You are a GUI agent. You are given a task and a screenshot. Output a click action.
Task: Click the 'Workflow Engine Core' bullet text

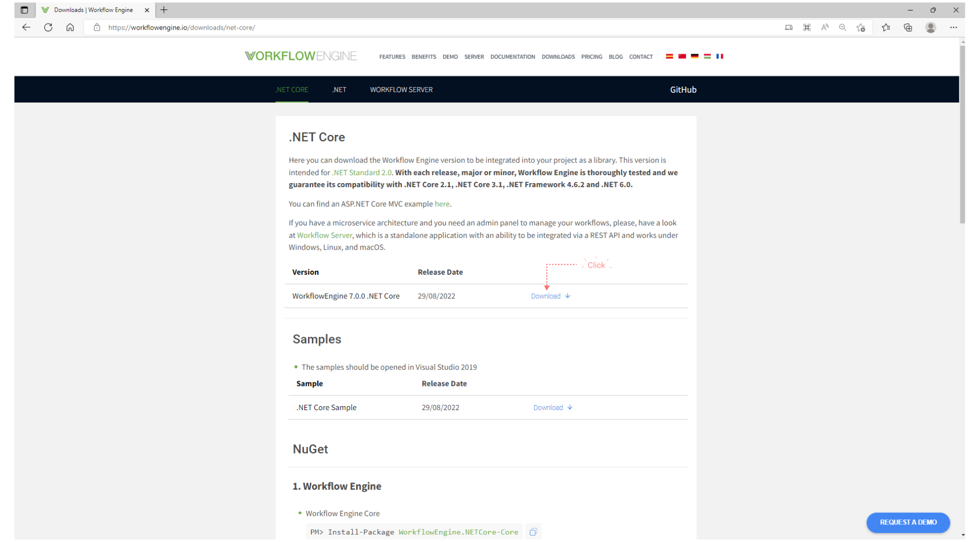pos(343,514)
